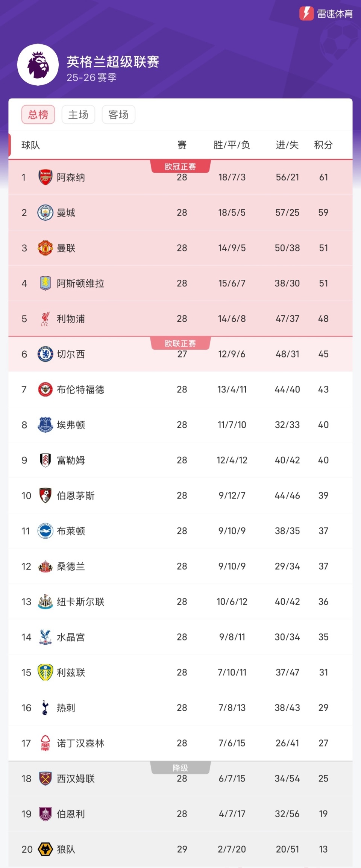The image size is (361, 868).
Task: Click the 英格兰超级联赛 league title
Action: click(x=113, y=62)
